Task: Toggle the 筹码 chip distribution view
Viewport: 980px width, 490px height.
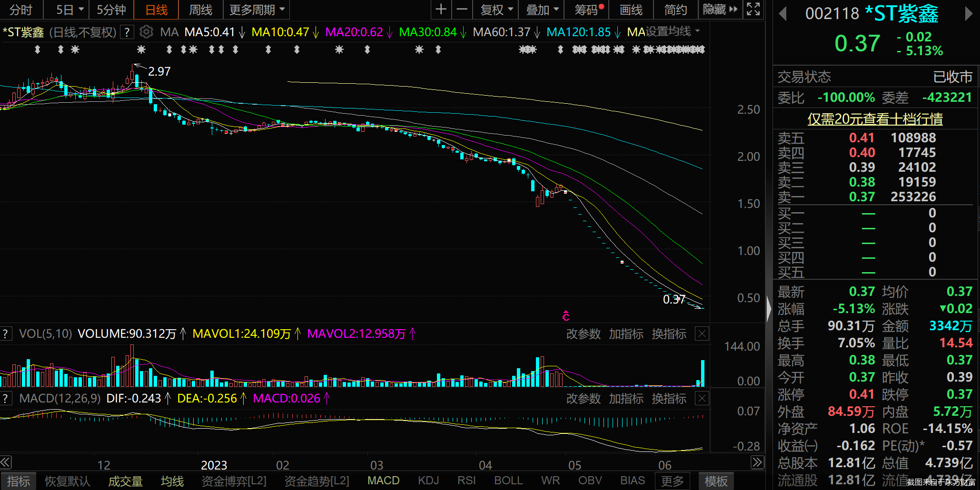Action: point(588,10)
